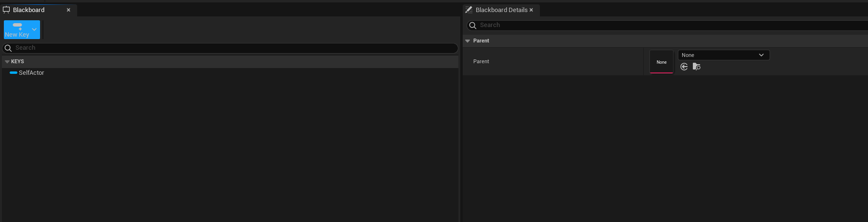
Task: Click the magnifier icon in Details search
Action: [473, 25]
